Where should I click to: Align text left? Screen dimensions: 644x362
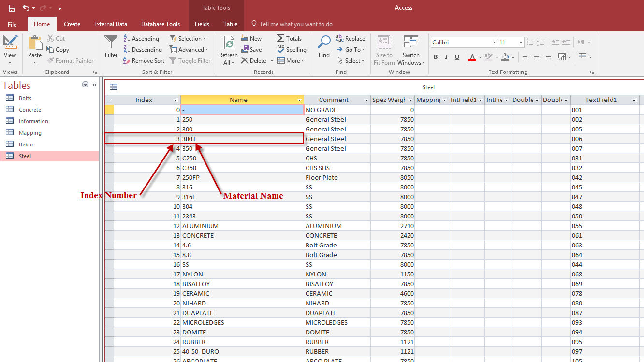pyautogui.click(x=526, y=57)
